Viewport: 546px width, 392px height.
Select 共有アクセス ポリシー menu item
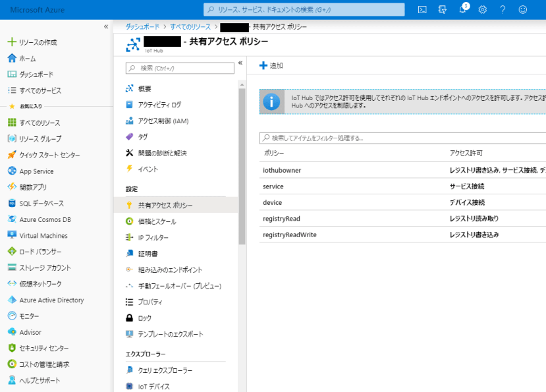(176, 206)
